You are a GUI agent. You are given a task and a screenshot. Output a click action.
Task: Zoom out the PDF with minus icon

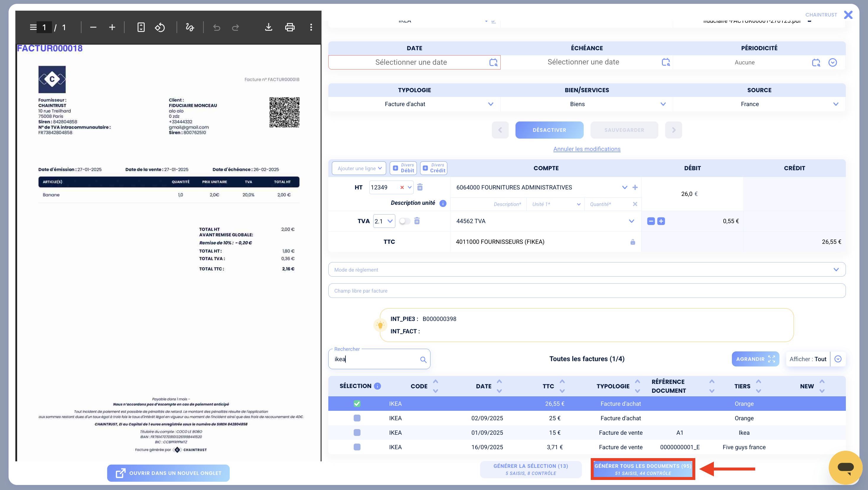[x=93, y=27]
